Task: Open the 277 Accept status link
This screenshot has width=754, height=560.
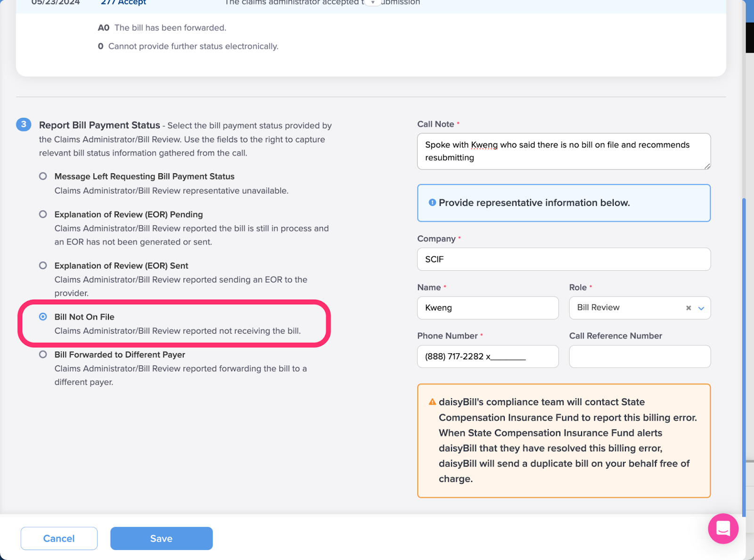Action: pos(123,2)
